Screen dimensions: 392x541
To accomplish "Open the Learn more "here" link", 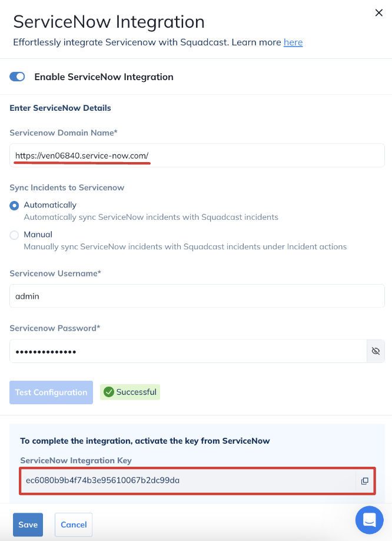I will [293, 42].
